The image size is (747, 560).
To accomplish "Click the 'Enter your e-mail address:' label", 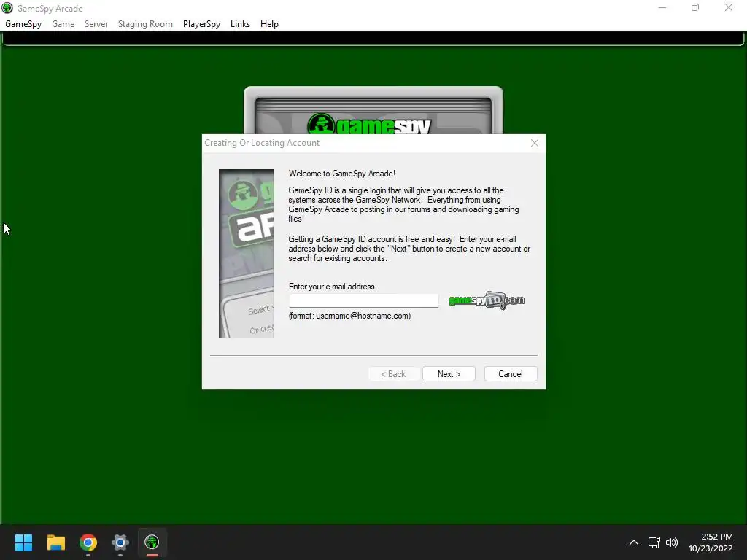I will pyautogui.click(x=333, y=287).
